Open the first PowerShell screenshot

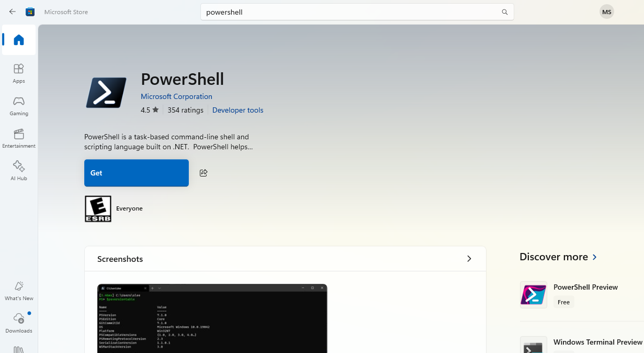212,318
